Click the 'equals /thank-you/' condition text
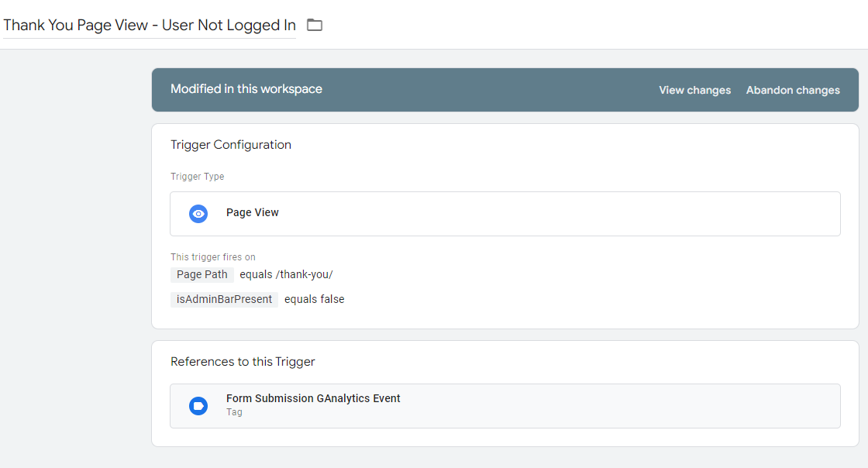The image size is (868, 468). pos(286,274)
